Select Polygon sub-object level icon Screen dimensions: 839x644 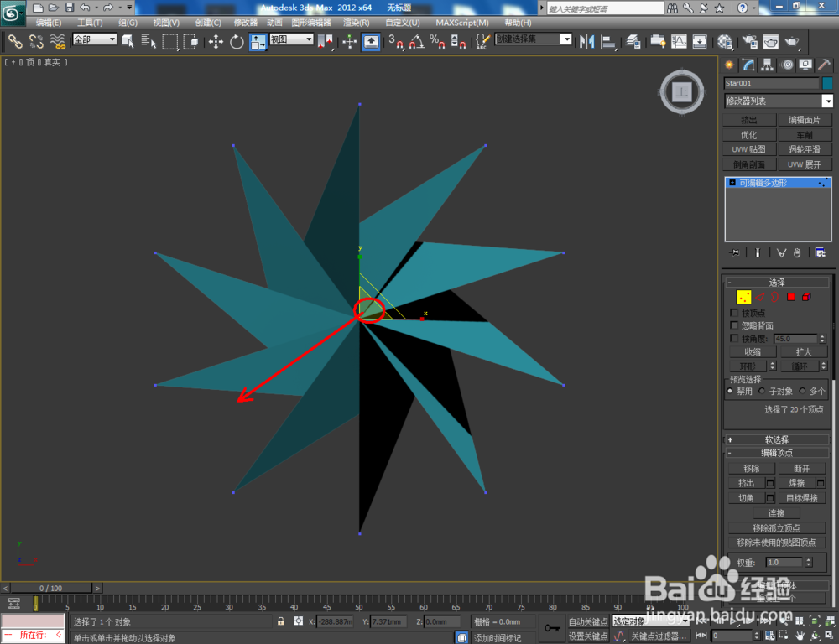(791, 297)
